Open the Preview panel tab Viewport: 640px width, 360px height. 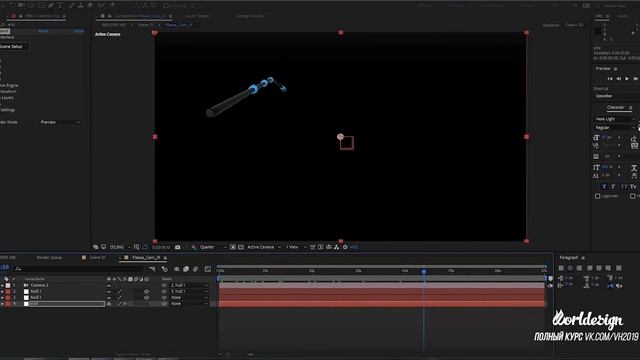[603, 69]
